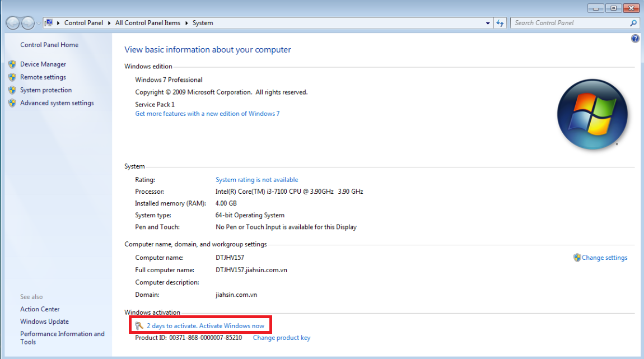Viewport: 644px width, 359px height.
Task: Click the Product ID number 00371-868-0000007-85210
Action: 206,338
